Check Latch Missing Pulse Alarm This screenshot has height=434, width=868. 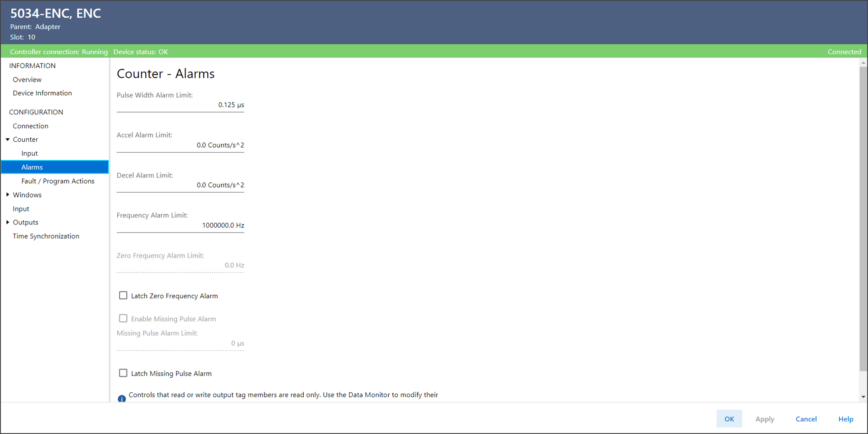tap(123, 373)
